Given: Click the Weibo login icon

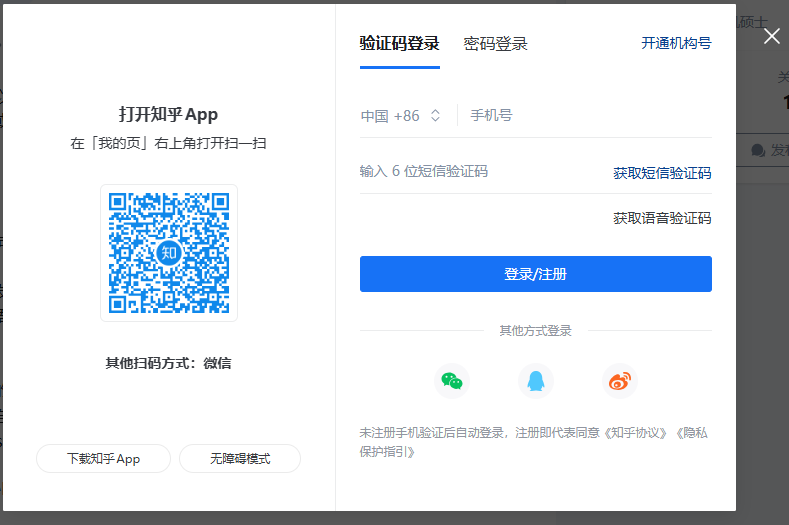Looking at the screenshot, I should [x=620, y=381].
